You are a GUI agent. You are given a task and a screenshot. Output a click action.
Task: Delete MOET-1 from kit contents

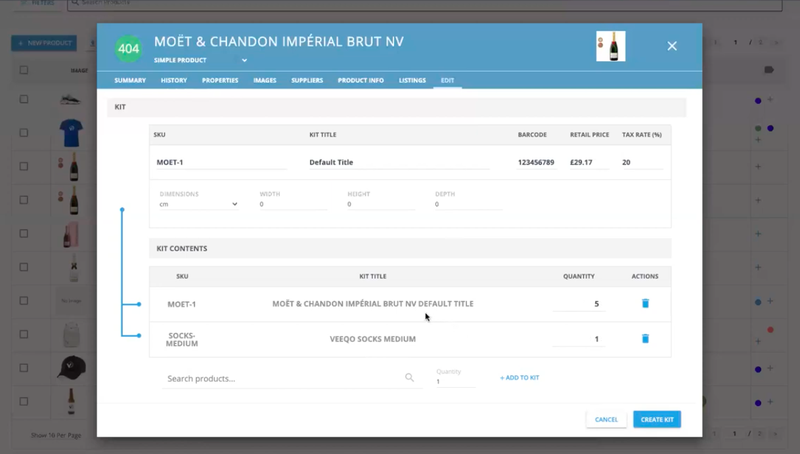pos(645,304)
